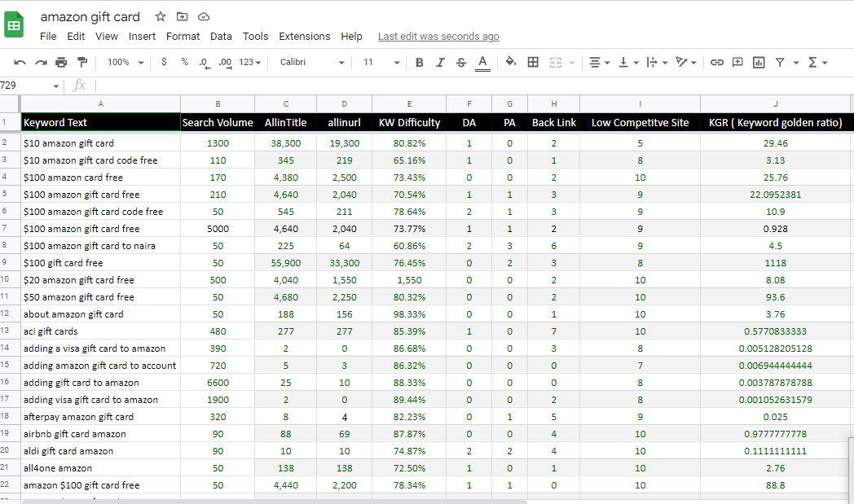The image size is (854, 504).
Task: Select the 'KW Difficulty' header cell
Action: coord(409,122)
